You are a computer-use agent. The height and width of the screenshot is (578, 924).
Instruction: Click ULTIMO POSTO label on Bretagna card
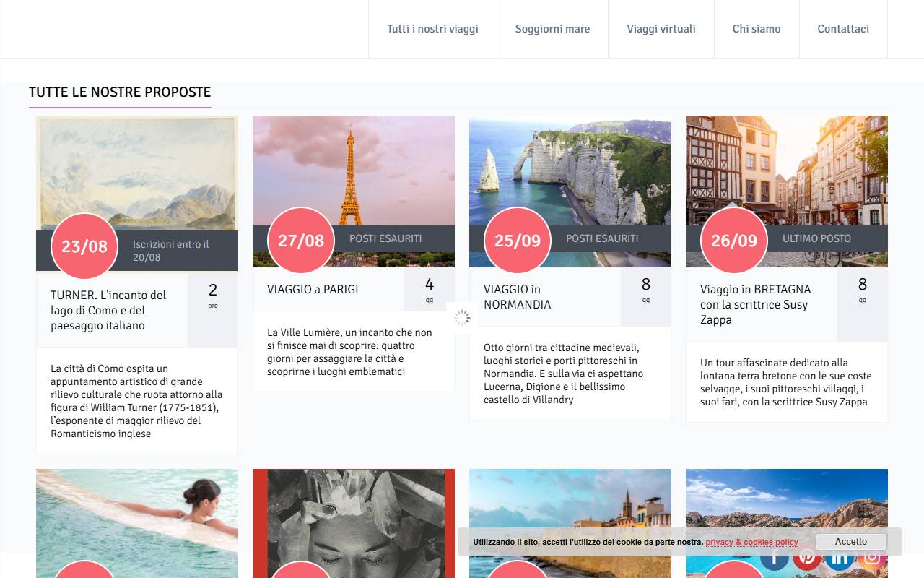[x=816, y=238]
